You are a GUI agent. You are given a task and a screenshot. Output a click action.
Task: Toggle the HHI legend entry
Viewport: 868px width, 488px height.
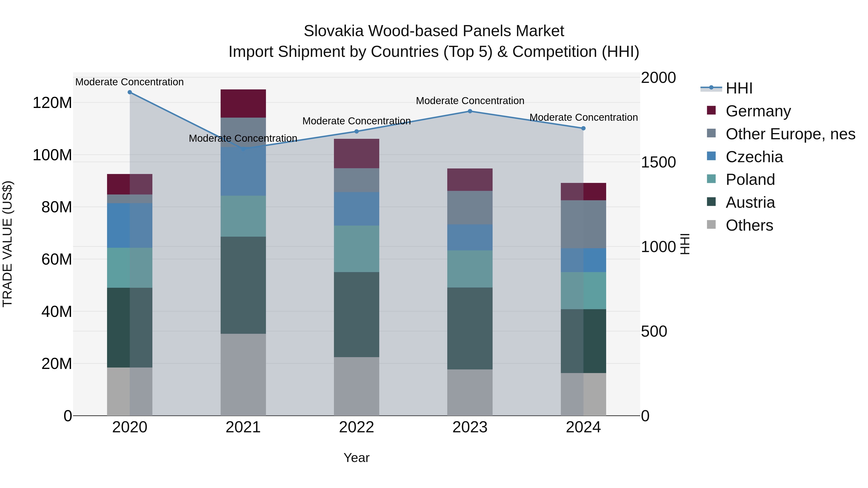click(727, 88)
